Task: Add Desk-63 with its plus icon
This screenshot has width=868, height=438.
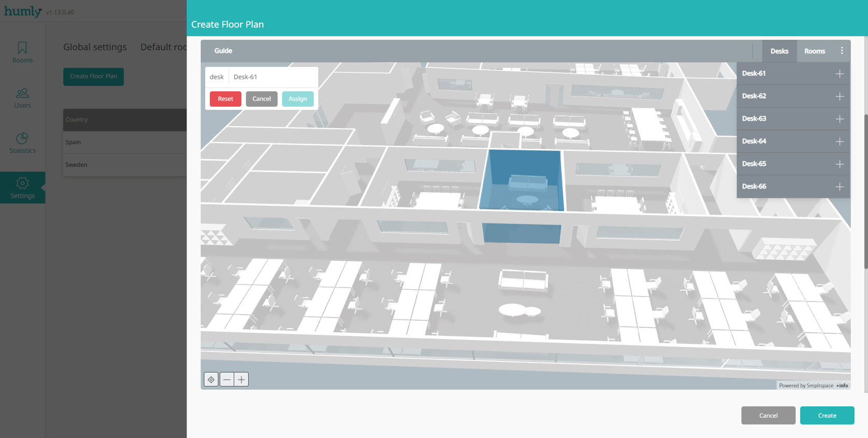Action: (839, 119)
